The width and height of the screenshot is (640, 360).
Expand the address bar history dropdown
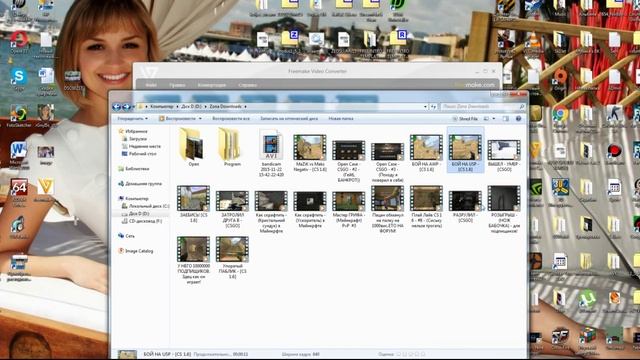point(425,107)
